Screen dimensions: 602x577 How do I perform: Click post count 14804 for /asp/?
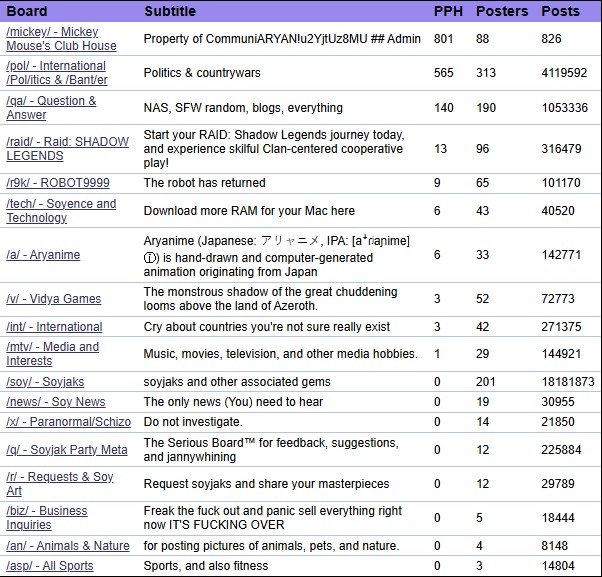pos(558,565)
